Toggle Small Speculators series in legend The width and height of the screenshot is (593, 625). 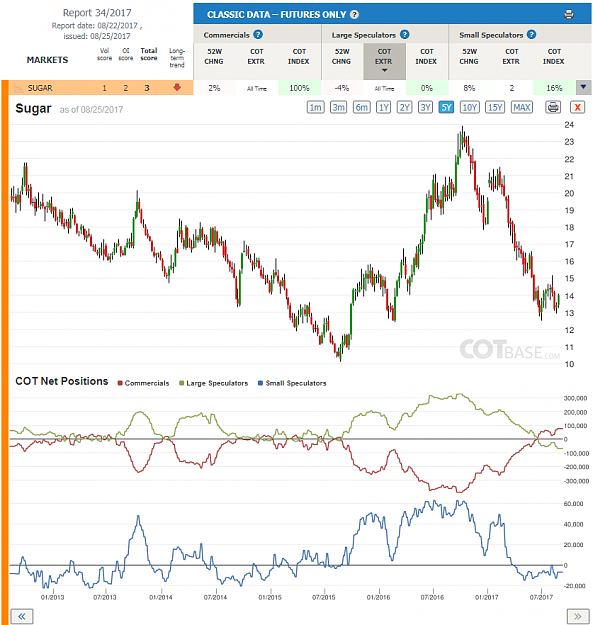(292, 383)
